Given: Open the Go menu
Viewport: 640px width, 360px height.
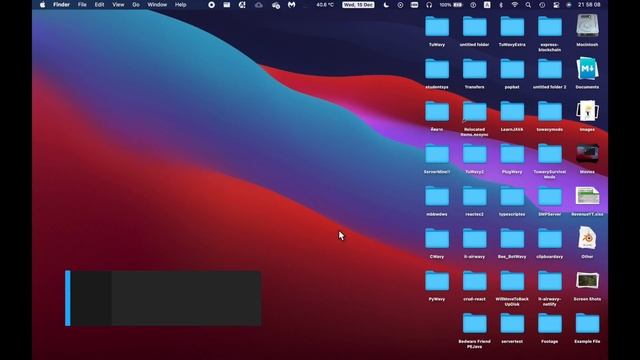Looking at the screenshot, I should click(x=136, y=5).
